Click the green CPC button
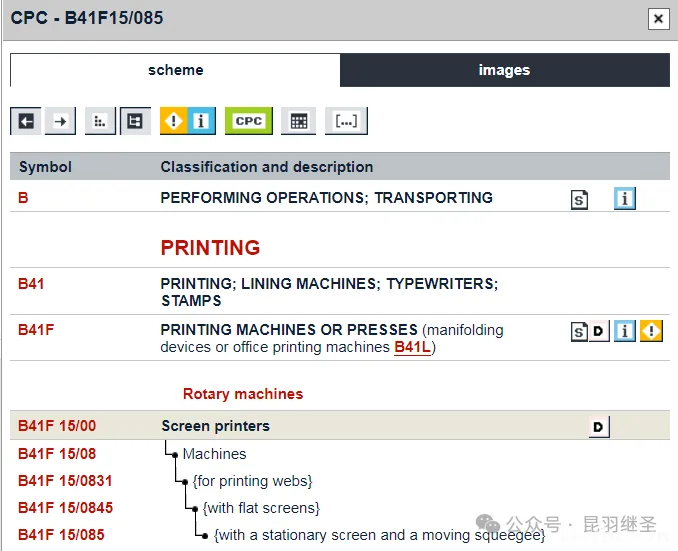Viewport: 678px width, 551px height. (248, 121)
